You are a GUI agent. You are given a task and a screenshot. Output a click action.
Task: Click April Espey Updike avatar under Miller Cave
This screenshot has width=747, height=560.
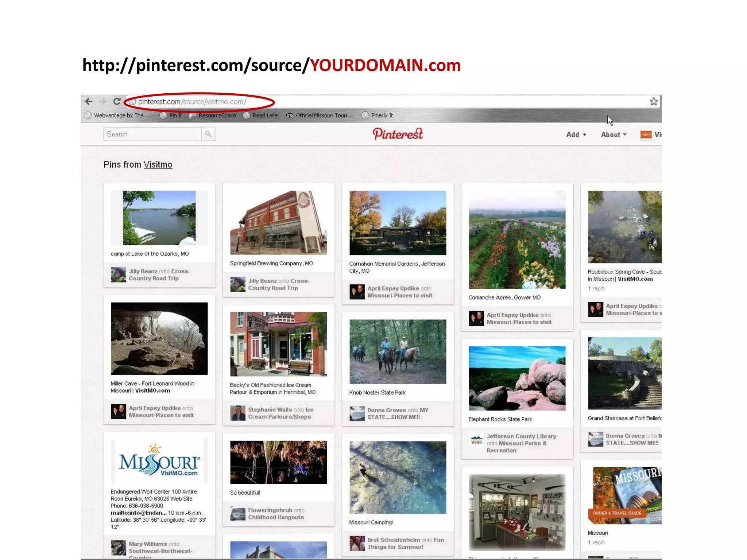point(118,411)
